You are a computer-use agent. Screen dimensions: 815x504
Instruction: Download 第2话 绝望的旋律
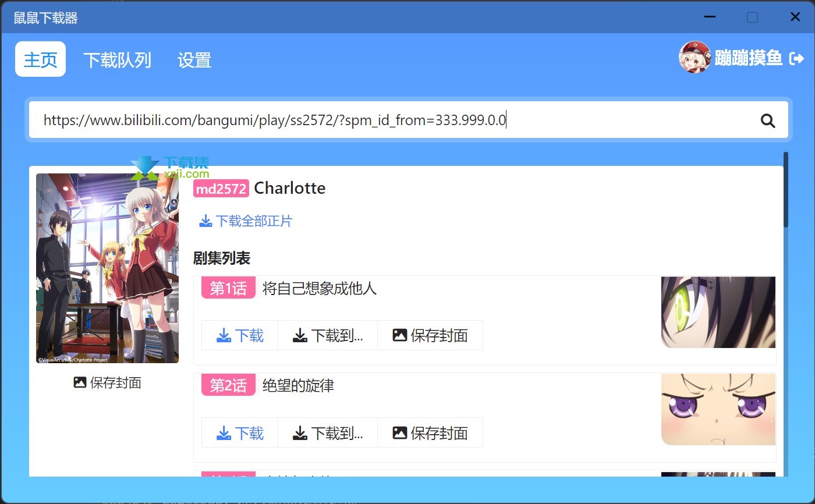[x=240, y=432]
